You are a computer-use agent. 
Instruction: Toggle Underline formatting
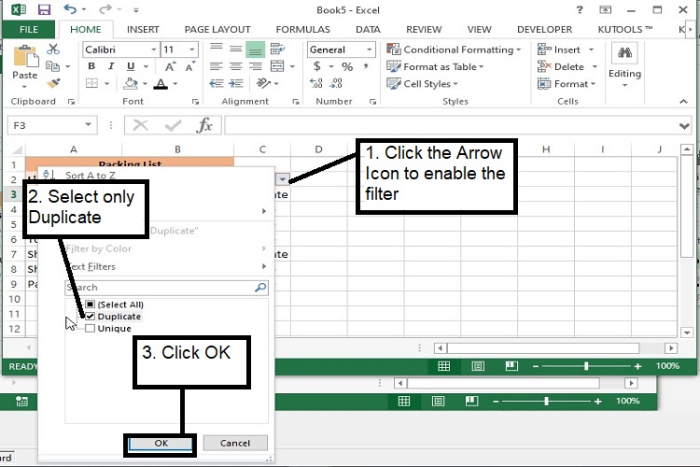pos(130,67)
